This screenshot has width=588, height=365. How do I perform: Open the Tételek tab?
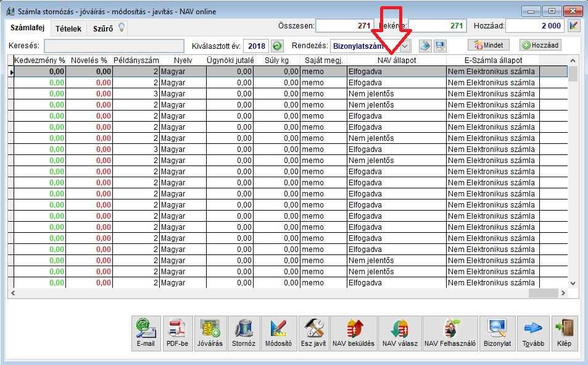tap(68, 28)
